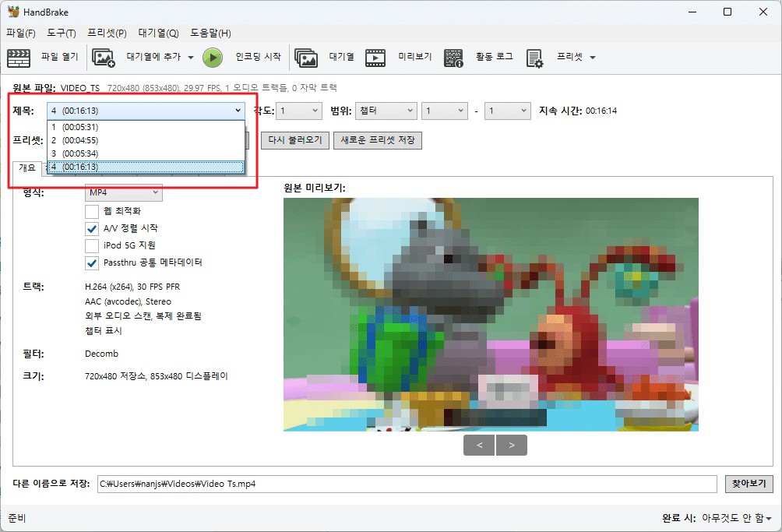The image size is (782, 532).
Task: Click the VIDEO_TS source name
Action: pos(80,88)
